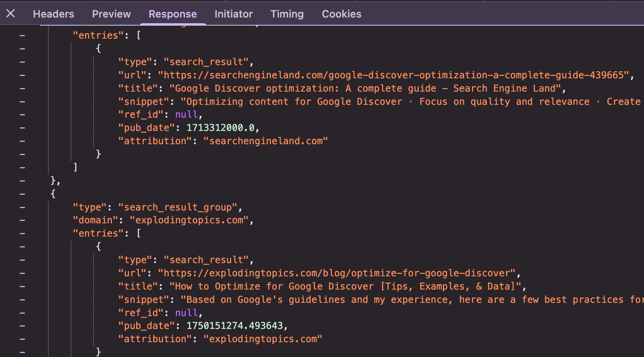View the Timing tab
Viewport: 644px width, 357px height.
[287, 14]
